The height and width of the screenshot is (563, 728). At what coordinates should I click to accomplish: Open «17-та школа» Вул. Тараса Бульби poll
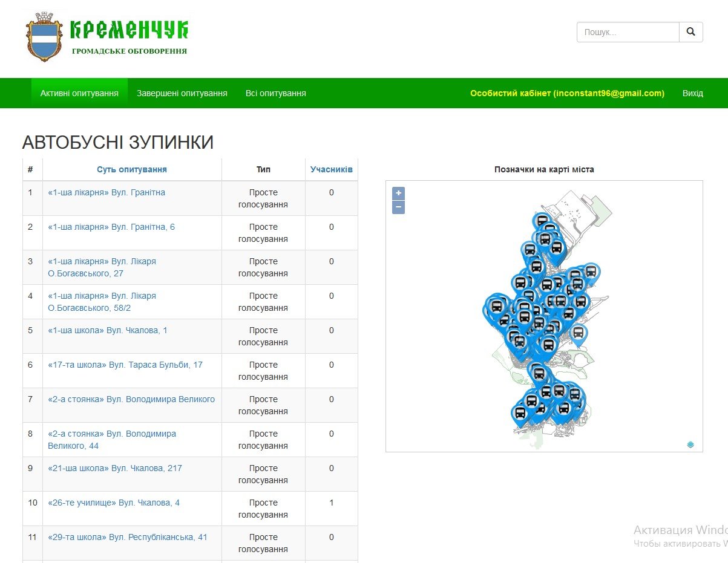click(125, 365)
